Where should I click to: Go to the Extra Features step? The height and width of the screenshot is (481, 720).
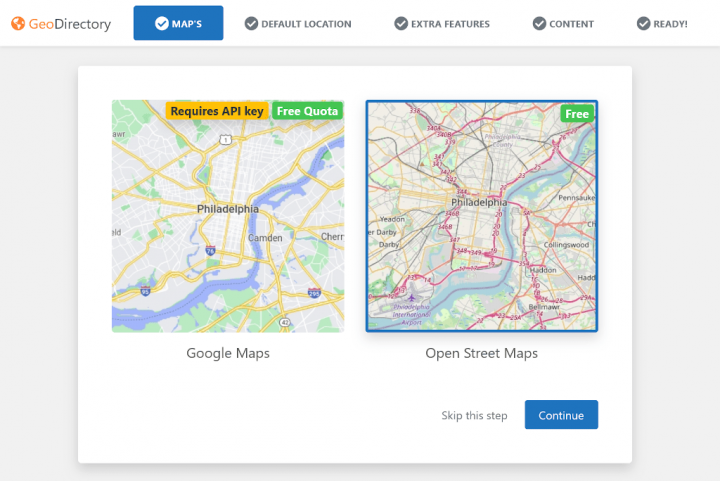pos(450,24)
